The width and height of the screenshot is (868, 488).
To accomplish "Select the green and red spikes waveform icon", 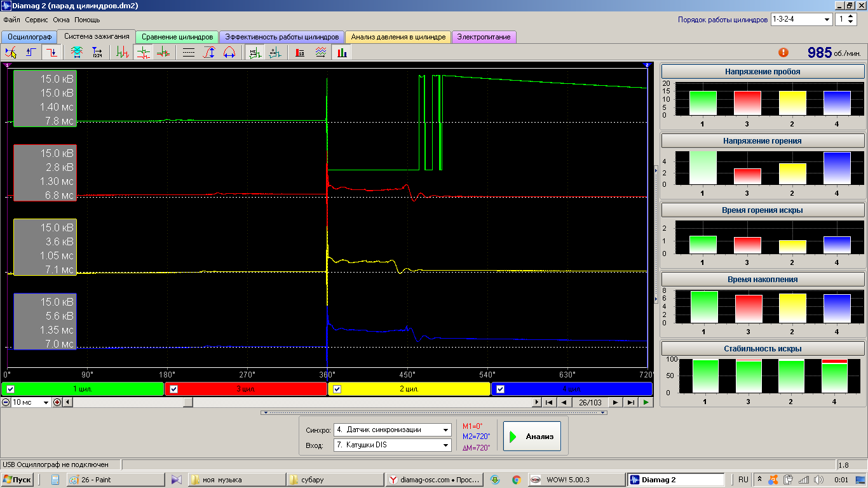I will pyautogui.click(x=123, y=52).
